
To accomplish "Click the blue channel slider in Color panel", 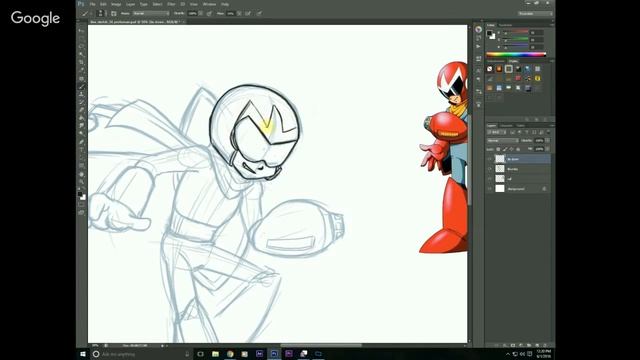I will coord(517,47).
